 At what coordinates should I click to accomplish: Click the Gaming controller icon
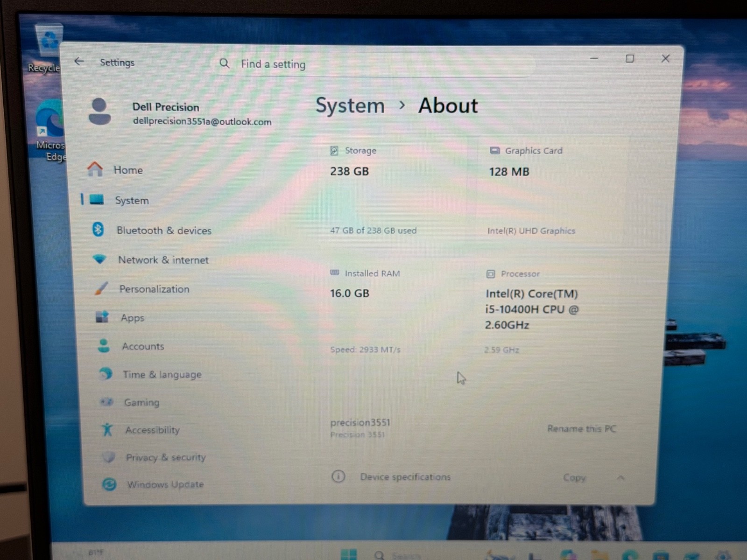(x=107, y=401)
